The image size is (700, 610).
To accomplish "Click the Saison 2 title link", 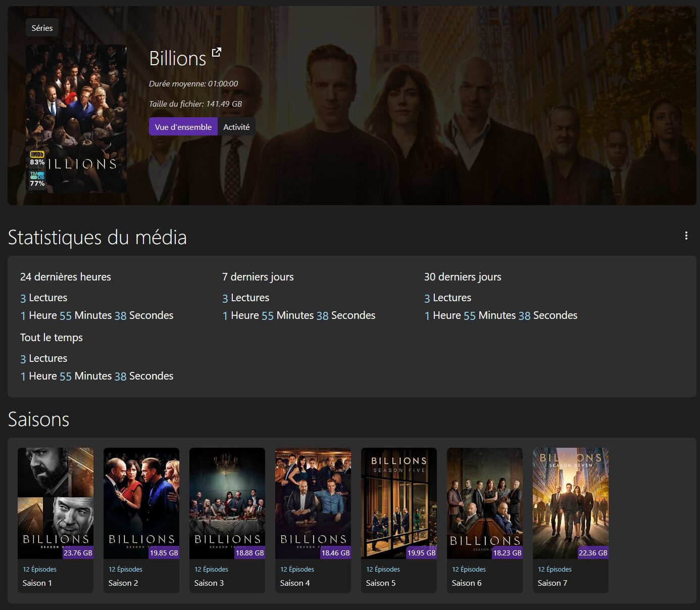I will [x=123, y=583].
